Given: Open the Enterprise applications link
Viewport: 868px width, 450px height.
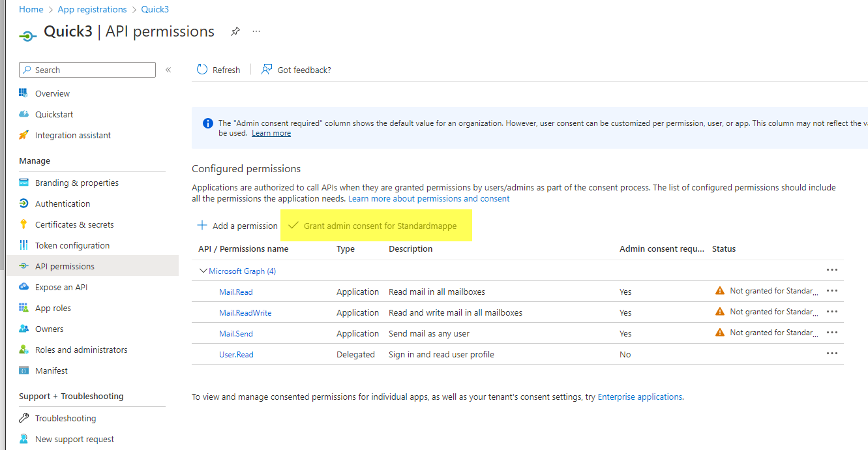Looking at the screenshot, I should pyautogui.click(x=640, y=397).
